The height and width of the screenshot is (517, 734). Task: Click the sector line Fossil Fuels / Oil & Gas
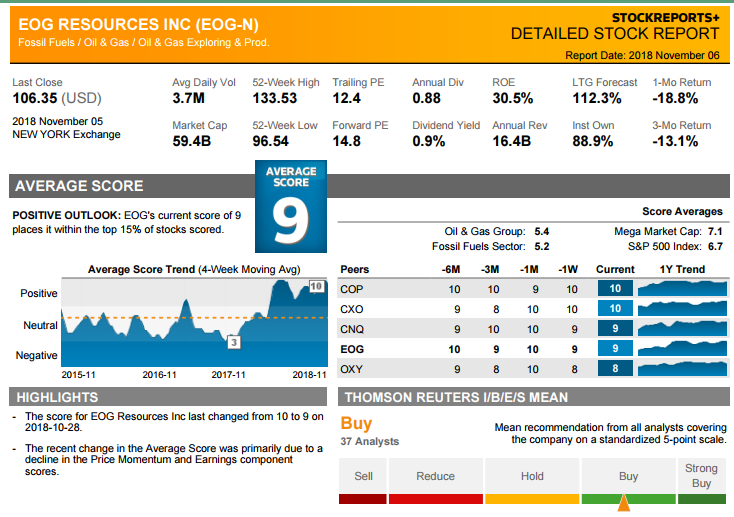[x=144, y=43]
